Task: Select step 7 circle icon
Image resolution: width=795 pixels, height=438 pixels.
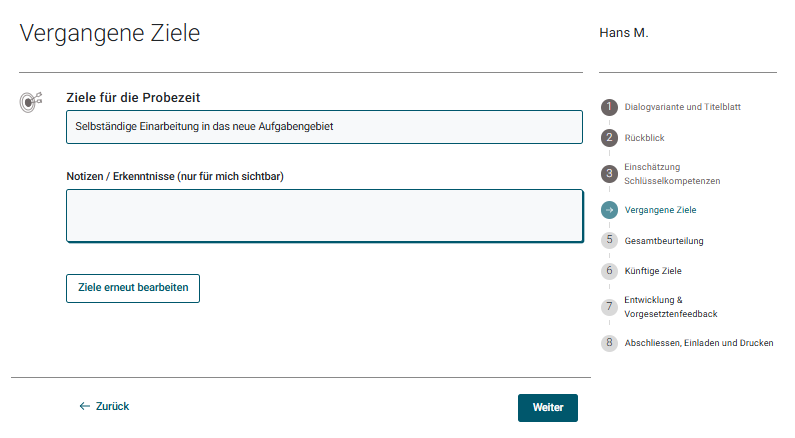Action: (609, 307)
